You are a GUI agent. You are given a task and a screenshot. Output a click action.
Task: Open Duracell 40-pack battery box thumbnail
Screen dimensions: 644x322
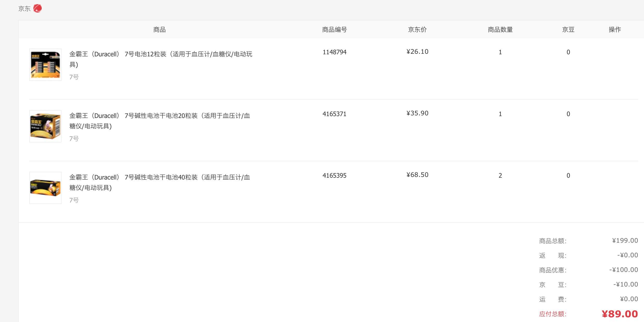coord(45,188)
